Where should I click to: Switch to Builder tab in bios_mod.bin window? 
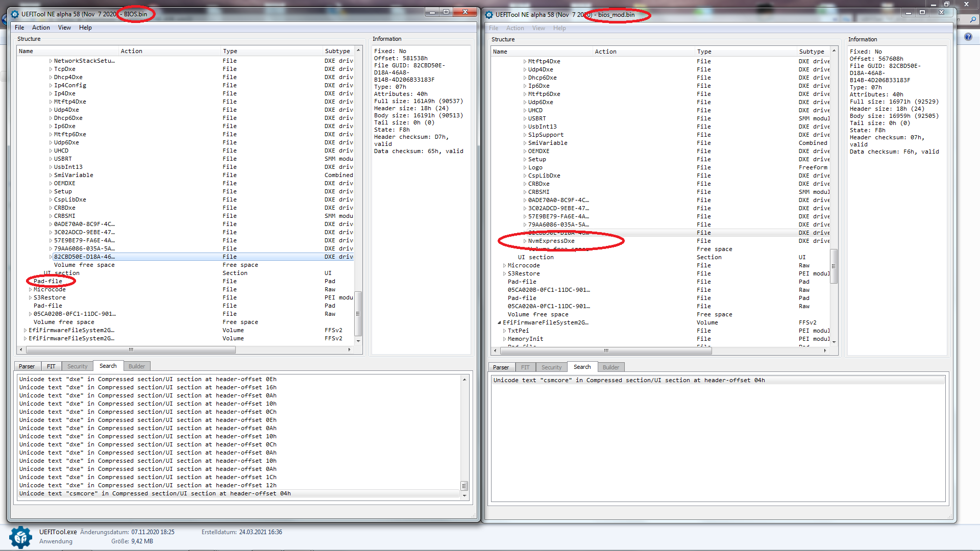coord(611,367)
